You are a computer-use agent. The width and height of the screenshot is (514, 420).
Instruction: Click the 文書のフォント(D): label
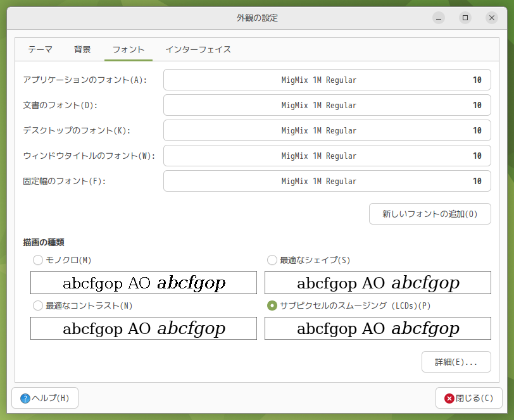tap(60, 105)
